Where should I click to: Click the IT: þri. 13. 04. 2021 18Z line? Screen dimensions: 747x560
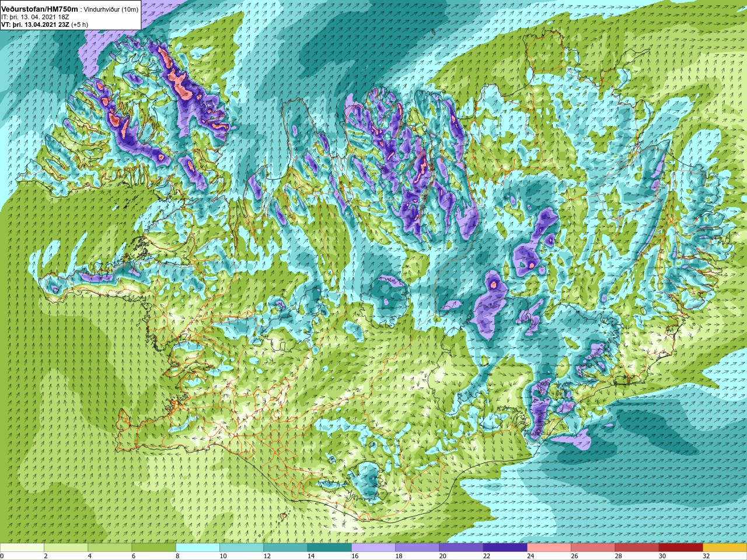tap(35, 17)
